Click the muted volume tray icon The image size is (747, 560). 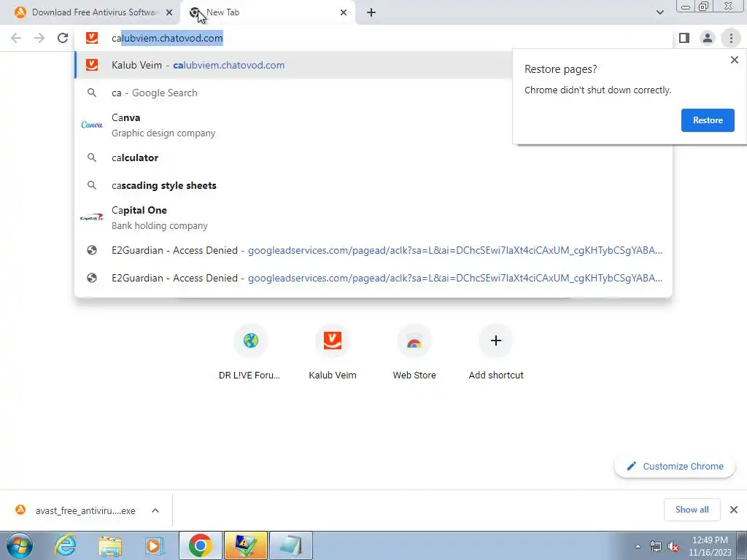(673, 546)
